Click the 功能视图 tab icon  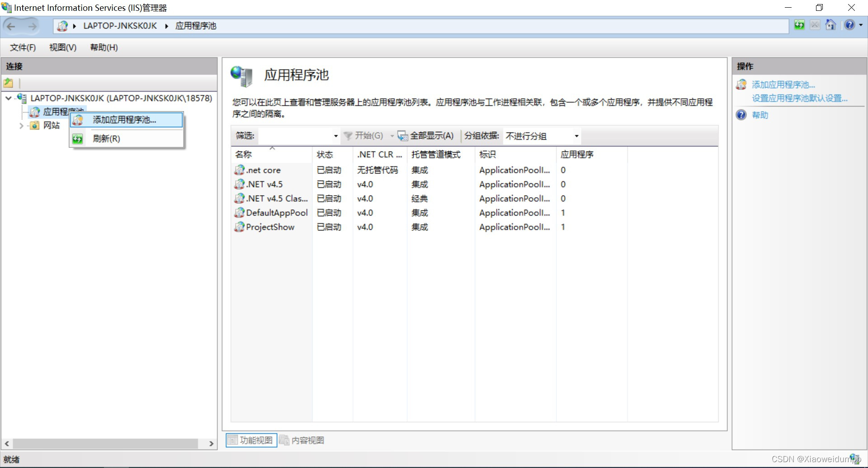232,440
